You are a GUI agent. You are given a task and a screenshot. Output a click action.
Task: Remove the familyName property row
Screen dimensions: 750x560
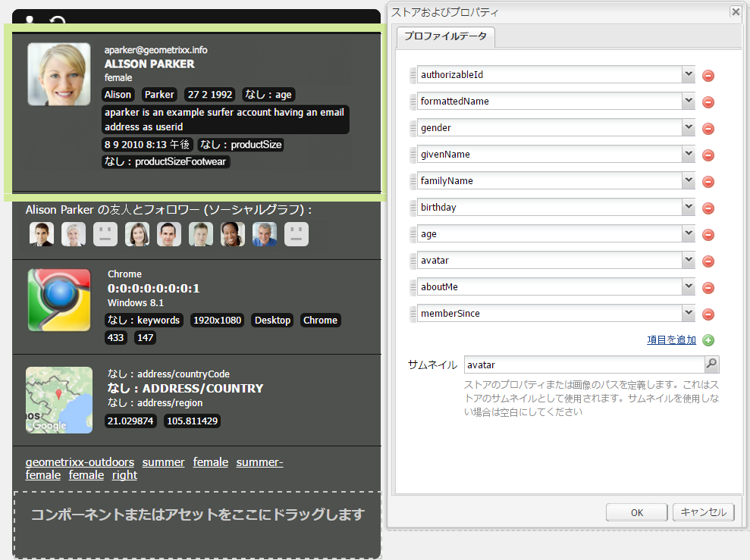(x=708, y=182)
